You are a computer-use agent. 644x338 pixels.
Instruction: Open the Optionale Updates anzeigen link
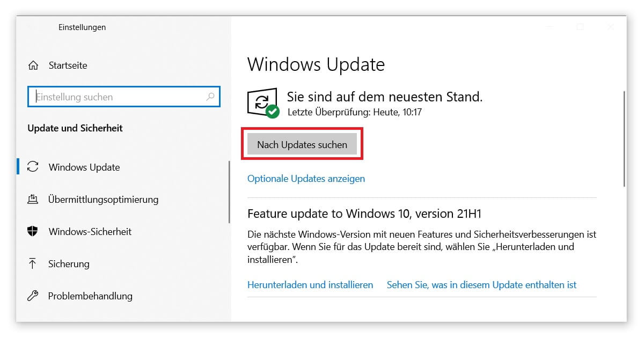point(306,179)
